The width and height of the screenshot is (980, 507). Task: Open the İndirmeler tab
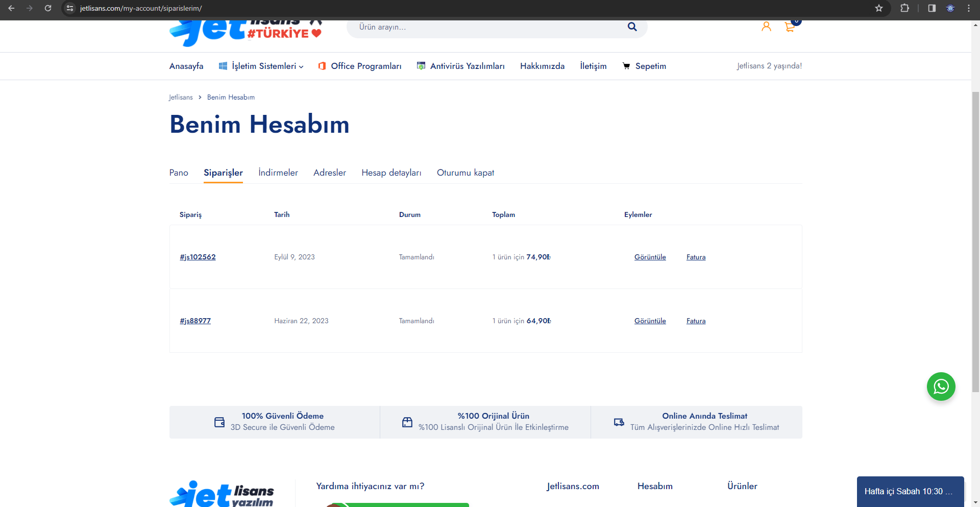[x=278, y=173]
